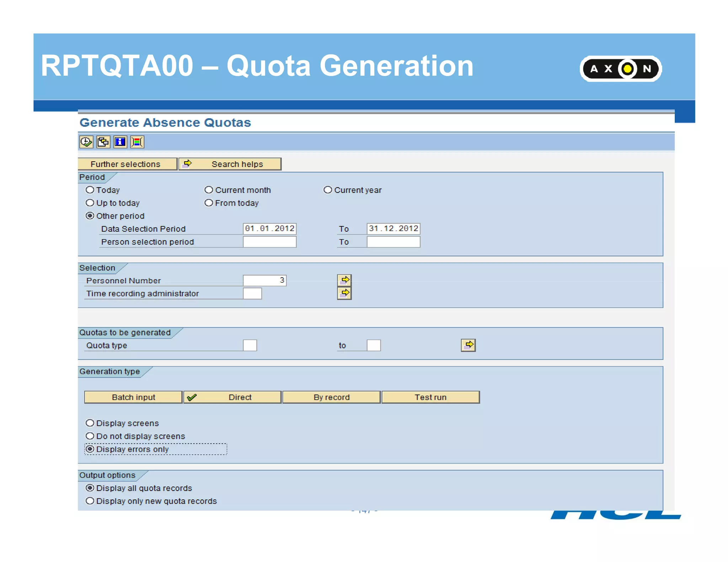The height and width of the screenshot is (562, 728).
Task: Click the green checkmark on Direct button
Action: click(192, 398)
